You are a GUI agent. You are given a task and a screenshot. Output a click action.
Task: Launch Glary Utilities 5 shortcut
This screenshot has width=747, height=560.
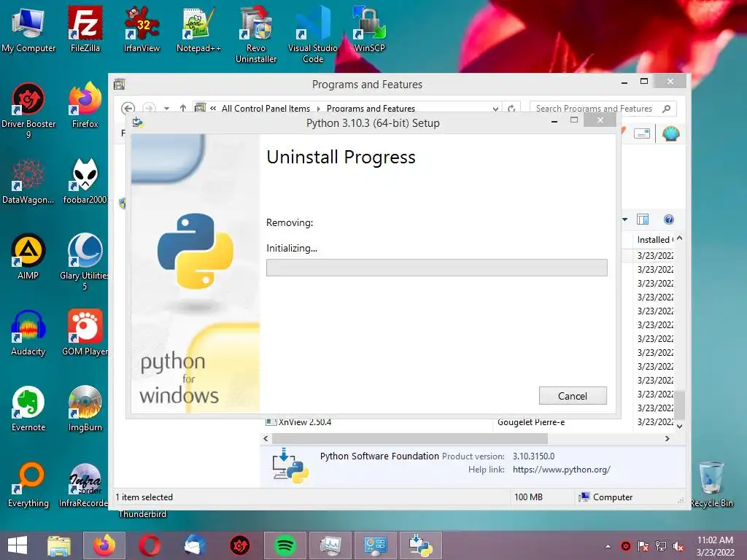(85, 262)
